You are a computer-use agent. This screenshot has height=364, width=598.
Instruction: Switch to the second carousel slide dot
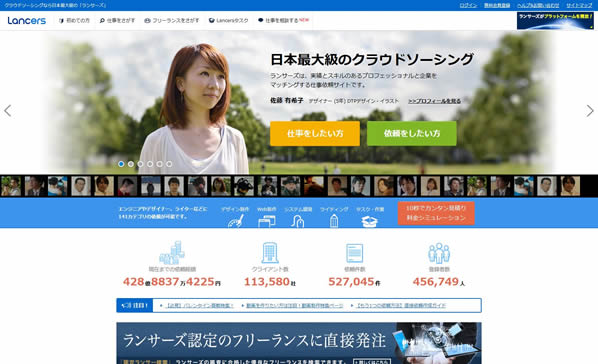131,164
